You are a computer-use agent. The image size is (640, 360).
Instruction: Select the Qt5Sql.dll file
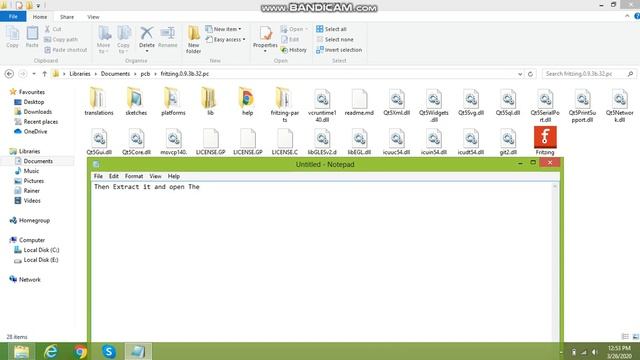tap(508, 102)
